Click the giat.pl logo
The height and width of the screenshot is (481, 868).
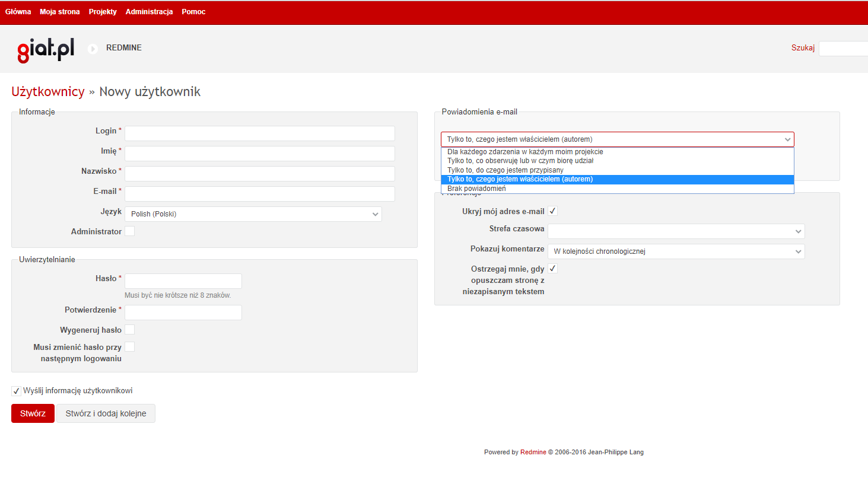point(46,49)
